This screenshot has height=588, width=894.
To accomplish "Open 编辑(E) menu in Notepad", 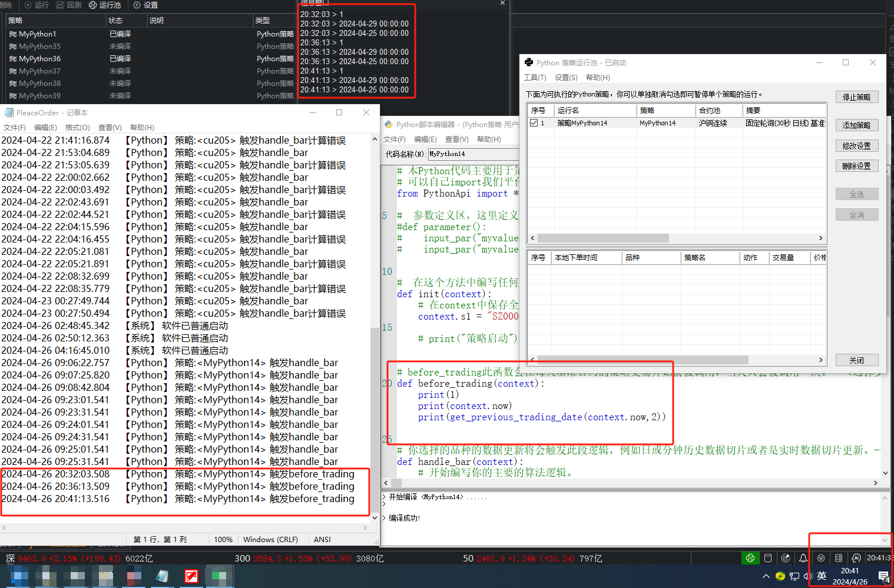I will 45,127.
